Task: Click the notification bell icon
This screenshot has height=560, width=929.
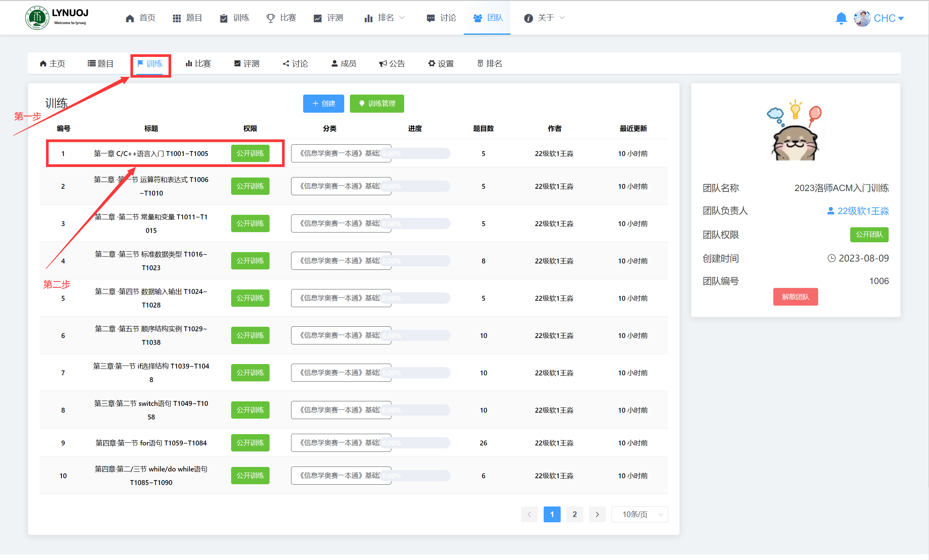Action: [x=841, y=18]
